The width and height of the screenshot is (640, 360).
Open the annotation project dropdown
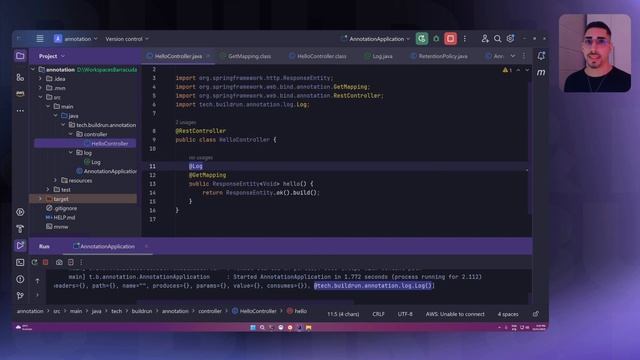tap(76, 39)
